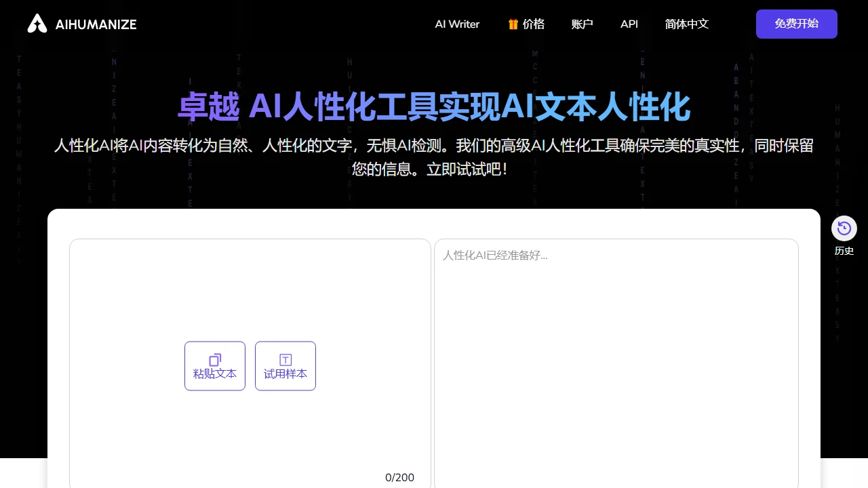Expand the 简体中文 language selector
This screenshot has width=868, height=488.
686,24
